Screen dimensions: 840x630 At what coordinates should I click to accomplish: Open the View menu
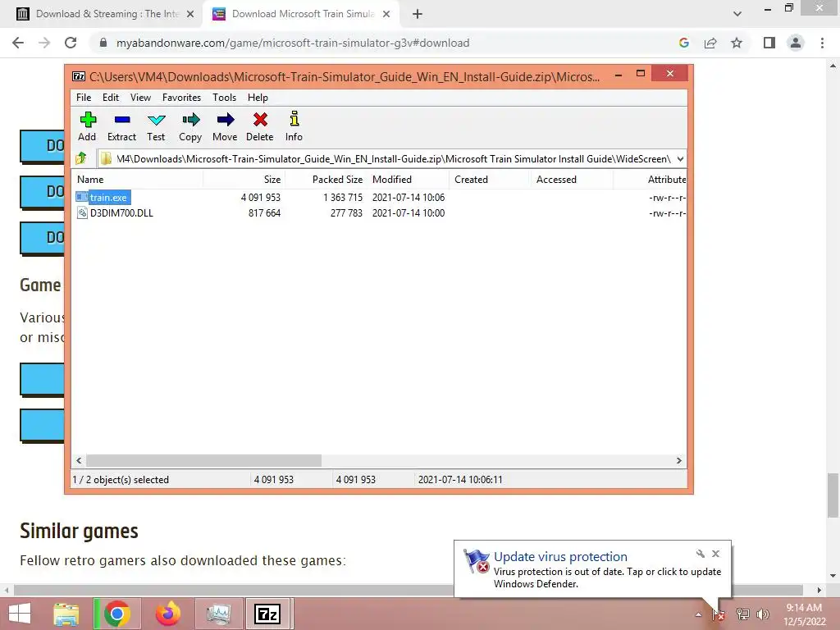[140, 98]
